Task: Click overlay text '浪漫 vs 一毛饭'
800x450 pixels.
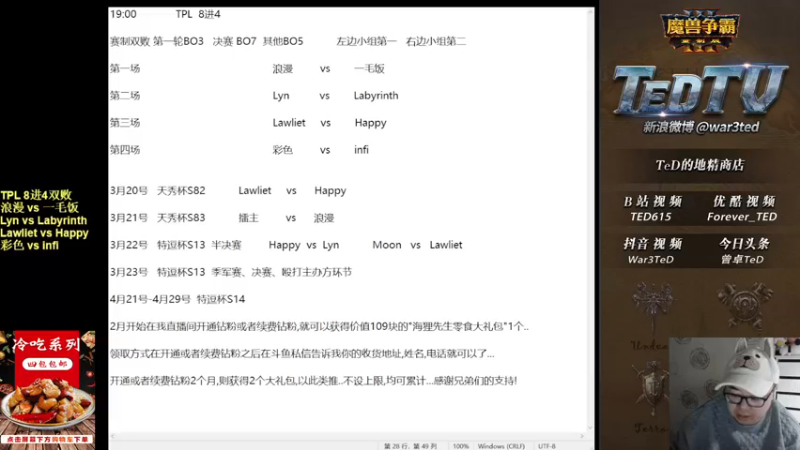Action: click(x=40, y=208)
